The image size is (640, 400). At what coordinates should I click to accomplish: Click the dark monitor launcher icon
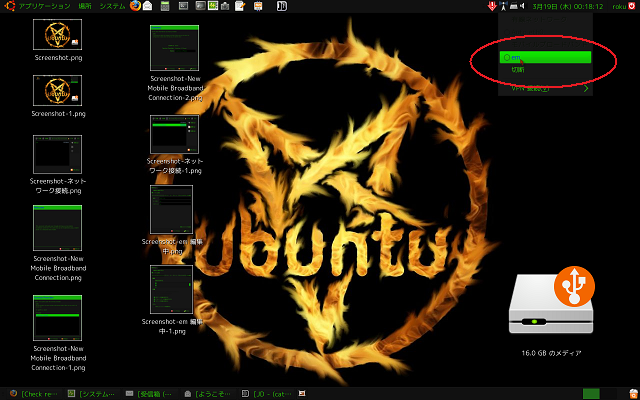pyautogui.click(x=200, y=6)
